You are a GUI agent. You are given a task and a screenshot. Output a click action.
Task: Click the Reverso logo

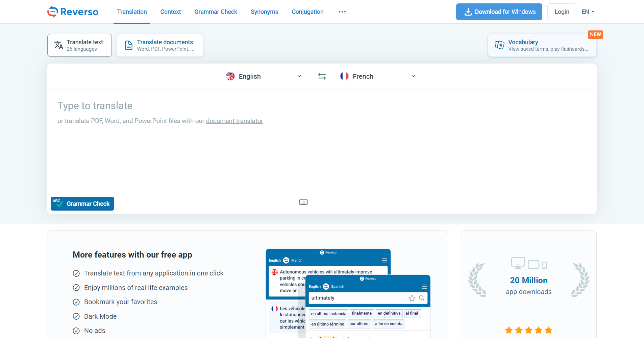[73, 12]
